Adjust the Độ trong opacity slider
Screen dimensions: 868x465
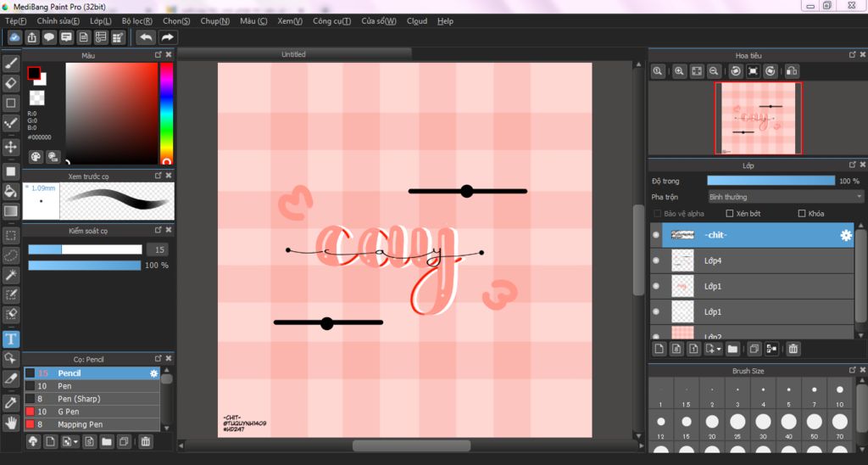[771, 181]
